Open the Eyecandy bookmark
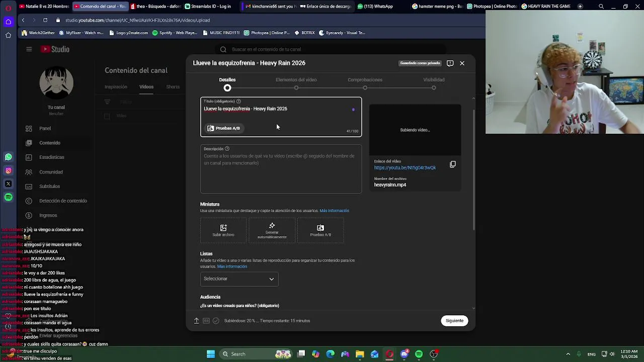Screen dimensions: 644x362 click(342, 33)
